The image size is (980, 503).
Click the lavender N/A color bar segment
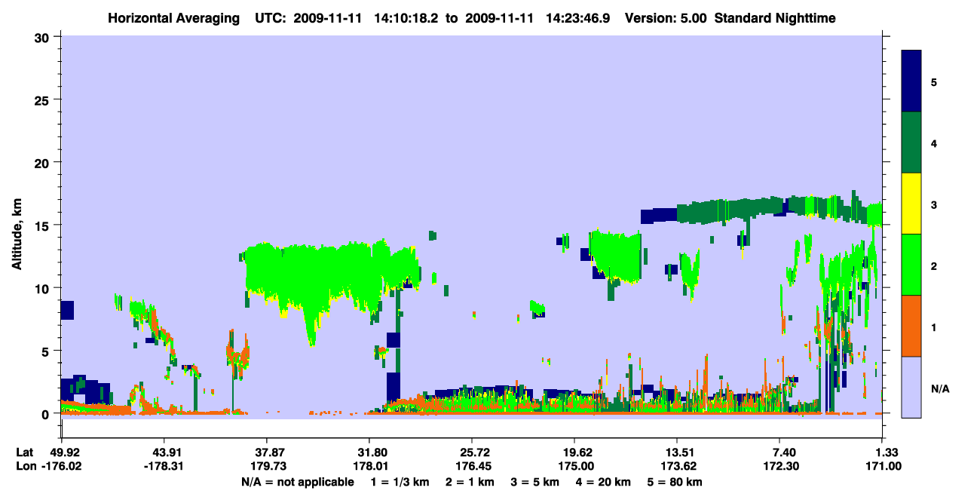tap(911, 387)
